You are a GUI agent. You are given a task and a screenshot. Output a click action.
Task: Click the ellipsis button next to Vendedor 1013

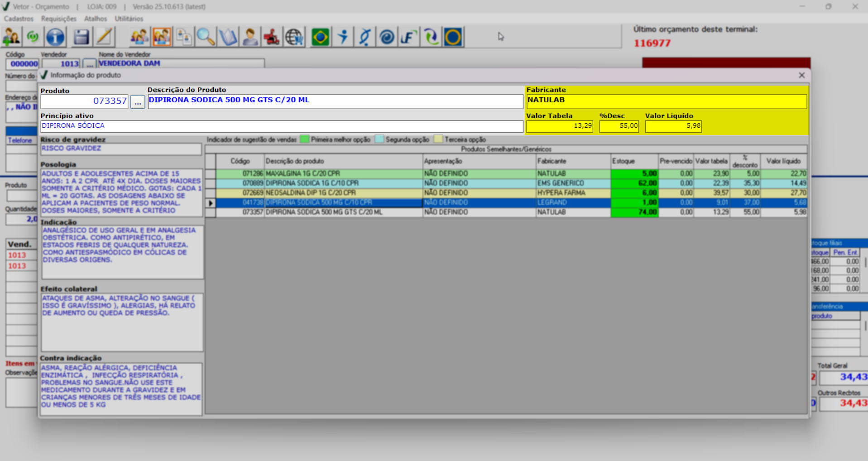pyautogui.click(x=89, y=64)
